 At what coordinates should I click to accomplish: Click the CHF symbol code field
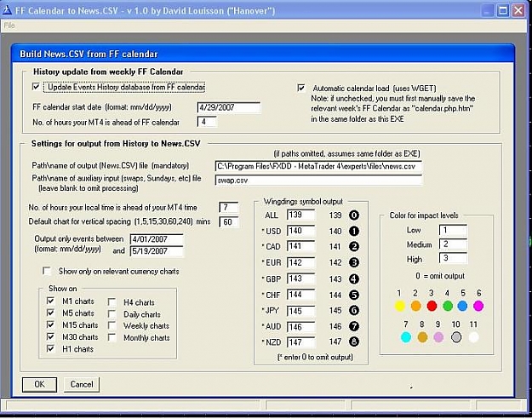(x=301, y=295)
